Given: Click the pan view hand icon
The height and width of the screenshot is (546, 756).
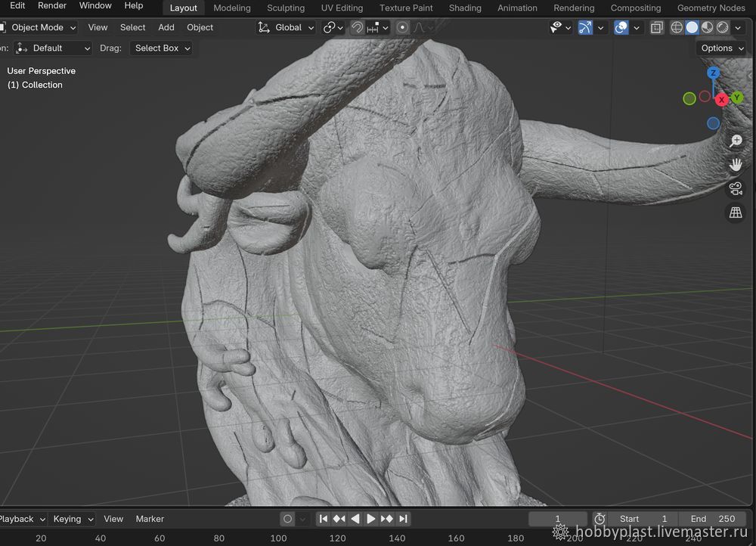Looking at the screenshot, I should (736, 164).
